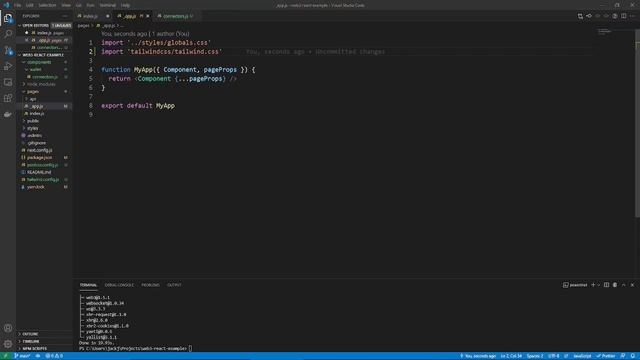The image size is (640, 360).
Task: Click UTF-8 encoding in status bar
Action: (553, 356)
